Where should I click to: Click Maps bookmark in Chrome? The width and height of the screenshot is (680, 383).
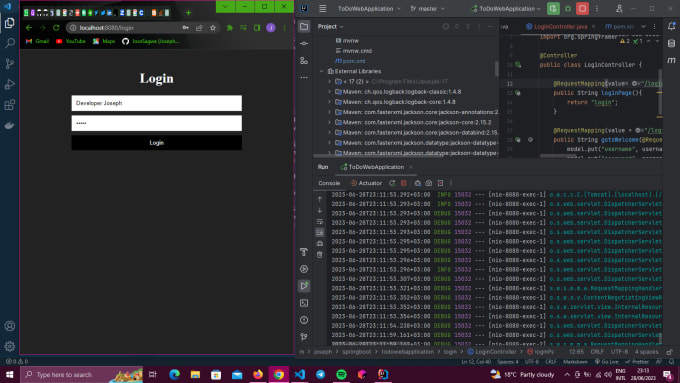tap(104, 41)
